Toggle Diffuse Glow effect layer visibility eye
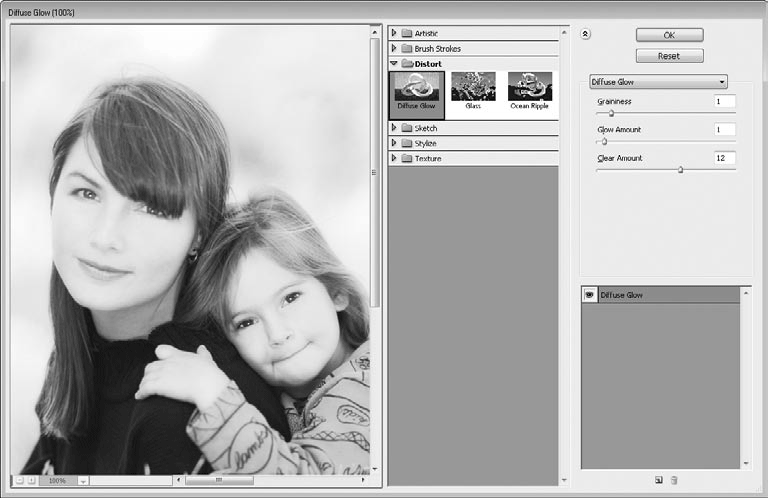 (589, 295)
